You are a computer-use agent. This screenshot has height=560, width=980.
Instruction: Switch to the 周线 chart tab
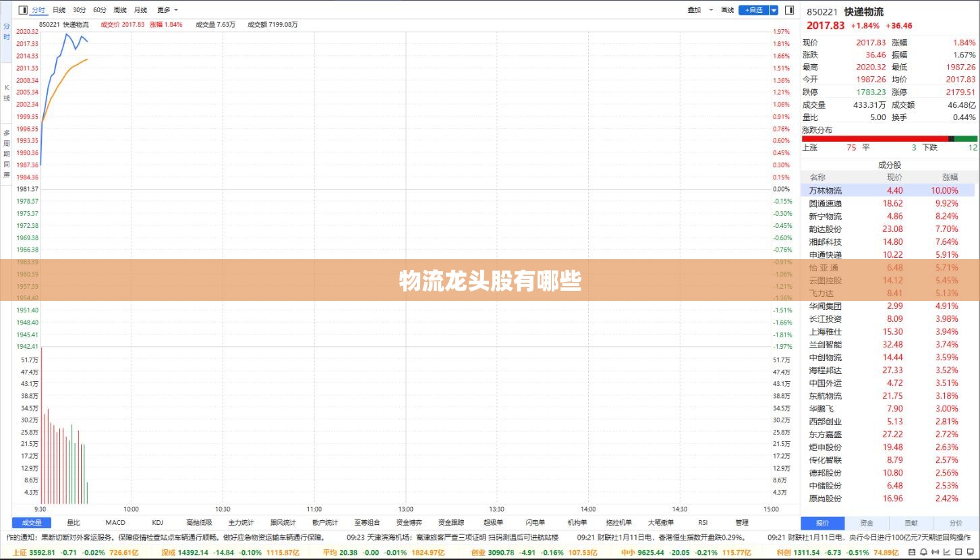120,10
